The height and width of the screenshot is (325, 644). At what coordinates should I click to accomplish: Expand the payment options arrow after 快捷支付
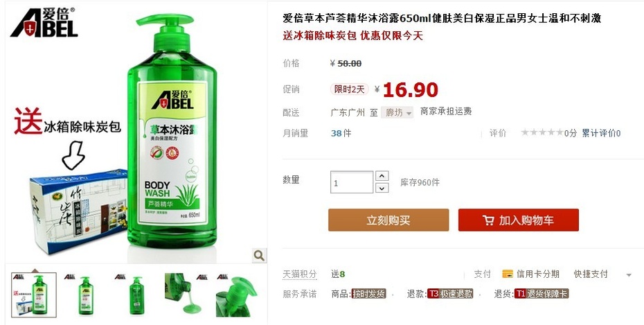coord(628,274)
